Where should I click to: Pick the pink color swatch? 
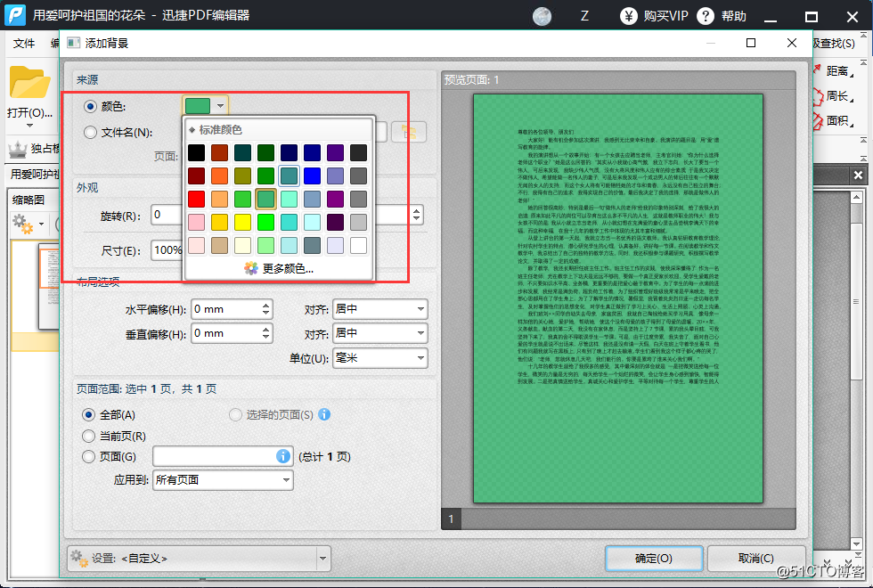pyautogui.click(x=197, y=222)
